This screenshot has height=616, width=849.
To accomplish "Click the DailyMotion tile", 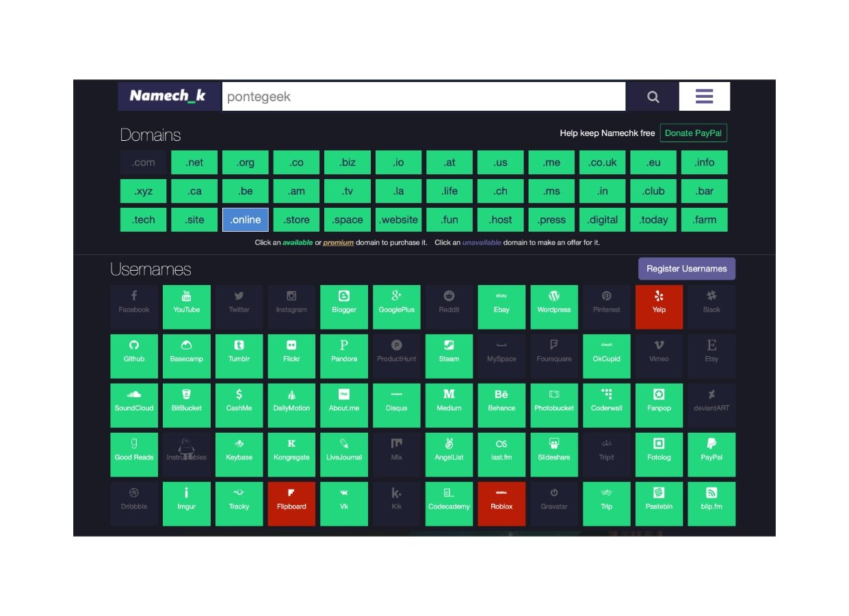I will click(x=291, y=406).
